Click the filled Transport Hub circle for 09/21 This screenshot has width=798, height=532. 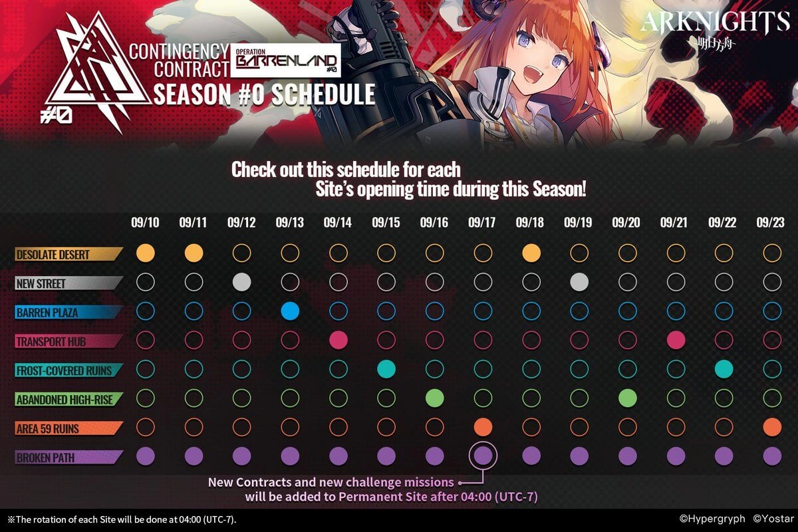[676, 339]
